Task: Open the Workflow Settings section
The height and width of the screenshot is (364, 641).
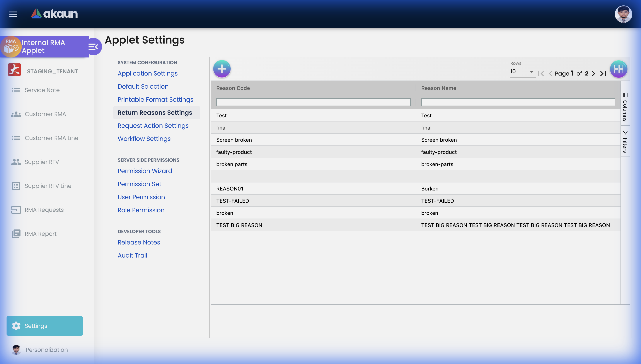Action: (144, 138)
